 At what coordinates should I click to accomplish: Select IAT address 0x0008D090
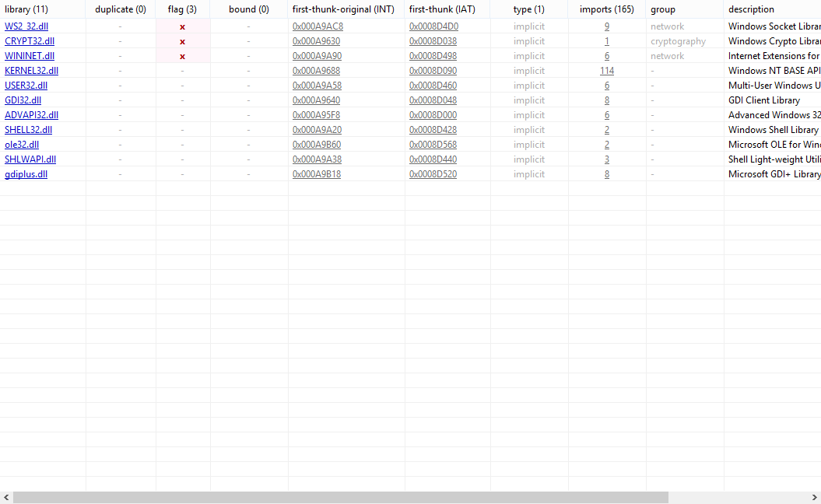[433, 71]
